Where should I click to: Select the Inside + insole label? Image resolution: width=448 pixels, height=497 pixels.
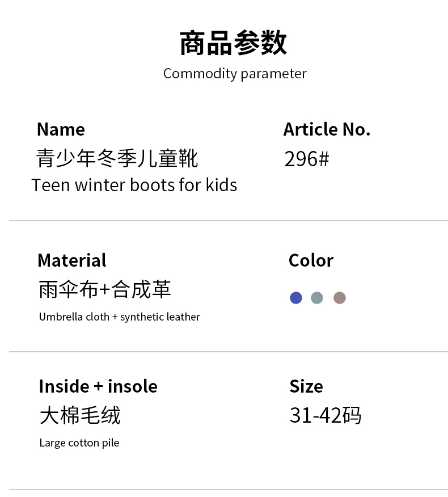click(98, 386)
